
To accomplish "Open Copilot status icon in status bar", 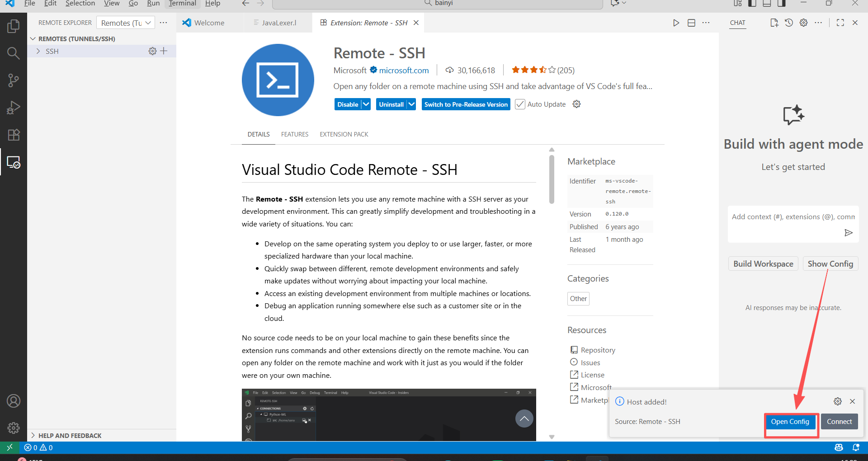I will point(839,447).
